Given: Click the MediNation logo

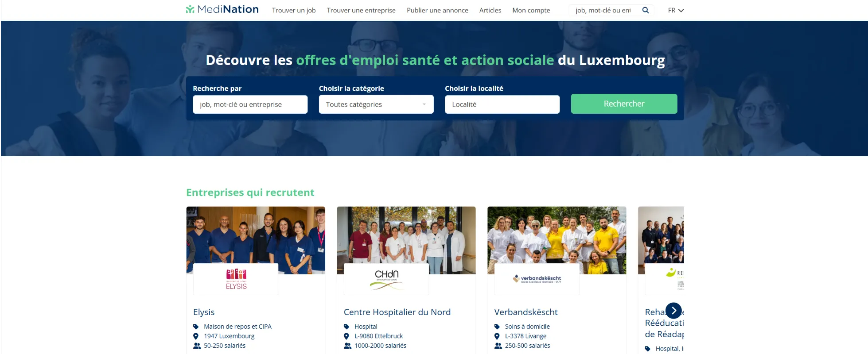Looking at the screenshot, I should pyautogui.click(x=222, y=9).
